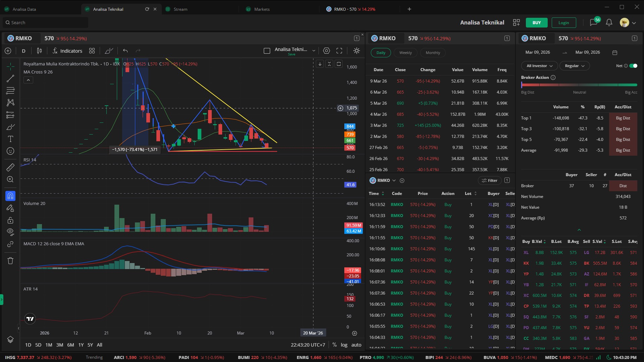Select the text annotation tool

coord(10,139)
